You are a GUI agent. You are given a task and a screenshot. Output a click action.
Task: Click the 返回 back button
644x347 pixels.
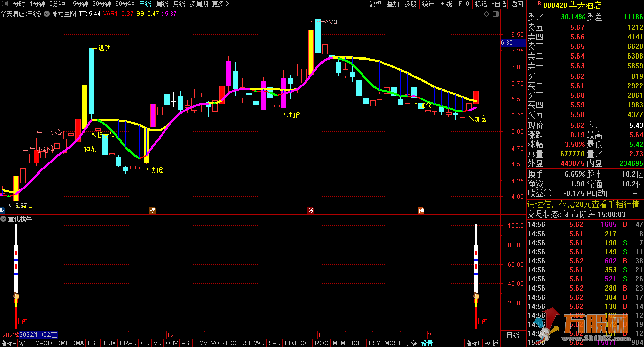[517, 4]
